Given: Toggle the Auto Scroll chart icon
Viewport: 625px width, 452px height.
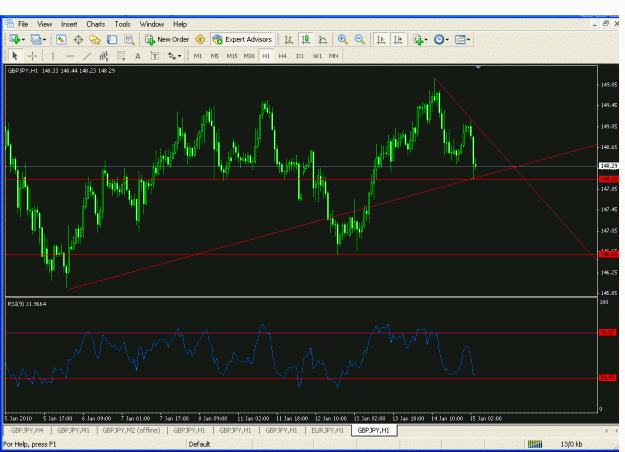Looking at the screenshot, I should (x=381, y=39).
